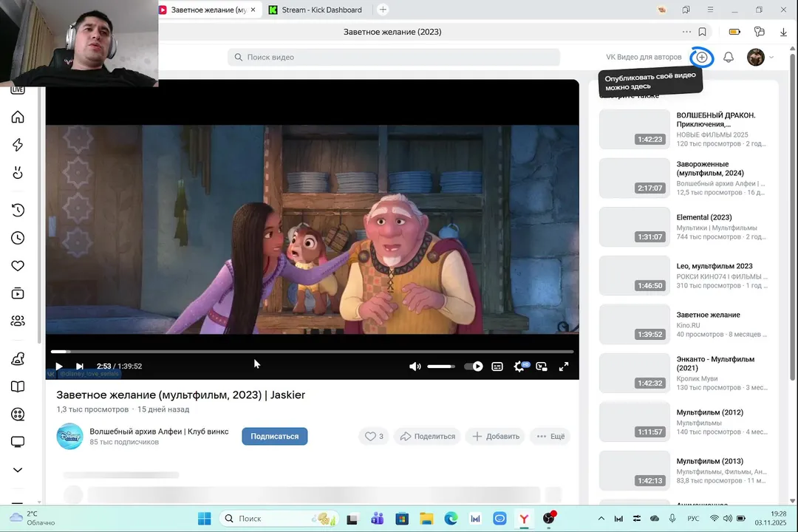Open the Windows Start menu
The width and height of the screenshot is (798, 532).
tap(204, 518)
